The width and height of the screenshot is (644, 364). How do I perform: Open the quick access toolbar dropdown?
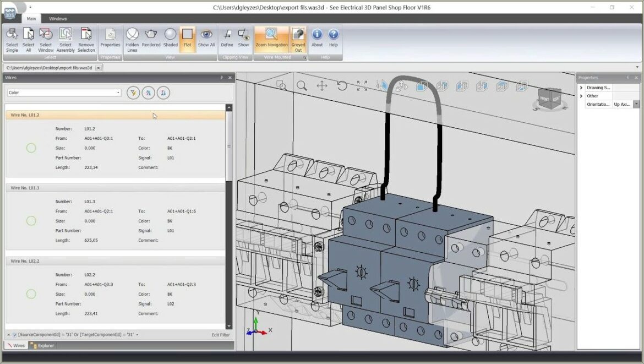(x=30, y=7)
